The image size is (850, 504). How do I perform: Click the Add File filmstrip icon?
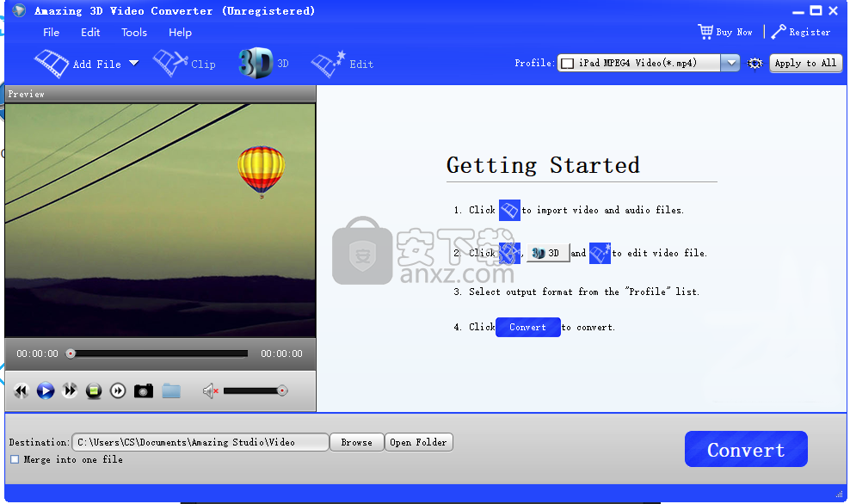(51, 64)
